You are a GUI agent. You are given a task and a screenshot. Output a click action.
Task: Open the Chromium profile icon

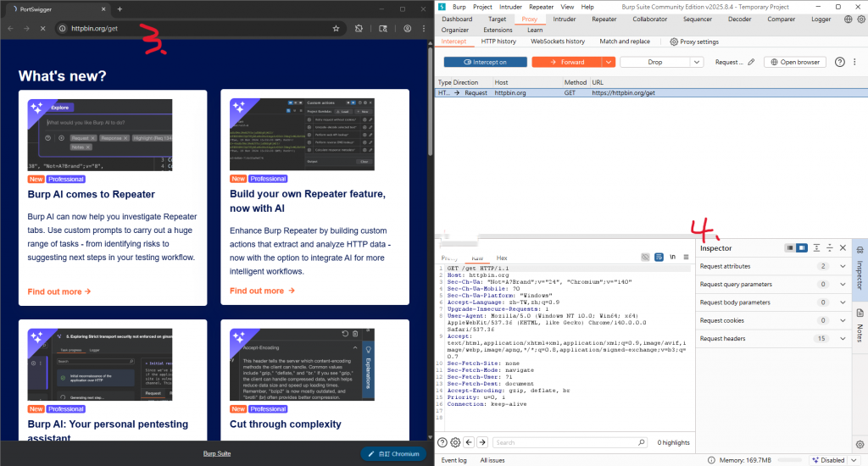tap(407, 28)
